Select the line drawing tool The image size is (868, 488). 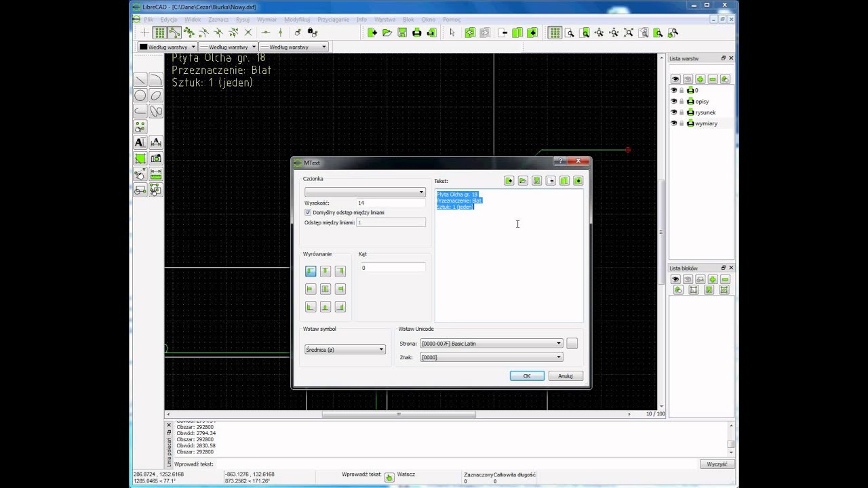pos(140,80)
